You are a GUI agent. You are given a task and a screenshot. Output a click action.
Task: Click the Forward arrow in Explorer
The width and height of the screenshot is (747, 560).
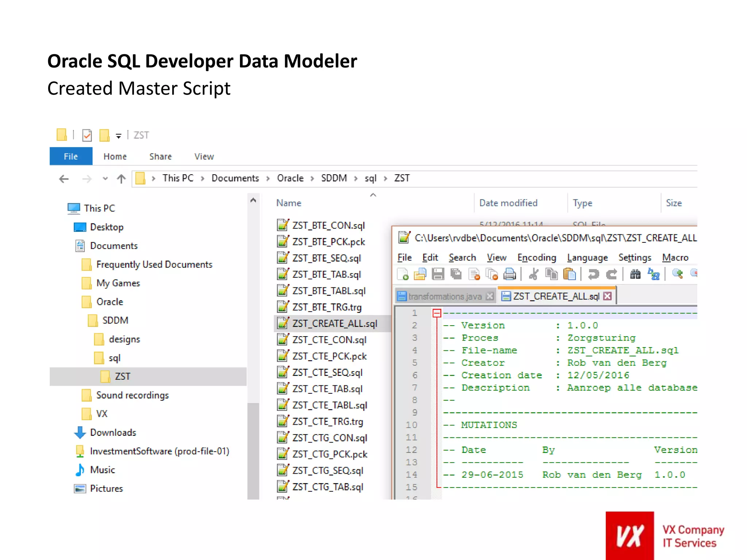(x=86, y=179)
